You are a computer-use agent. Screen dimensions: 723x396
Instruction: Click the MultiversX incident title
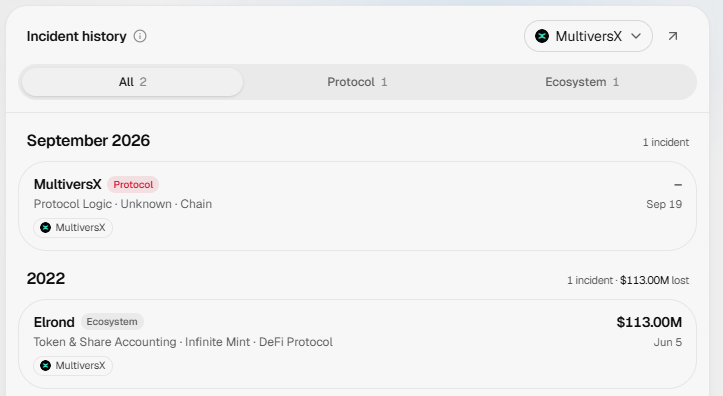(67, 184)
